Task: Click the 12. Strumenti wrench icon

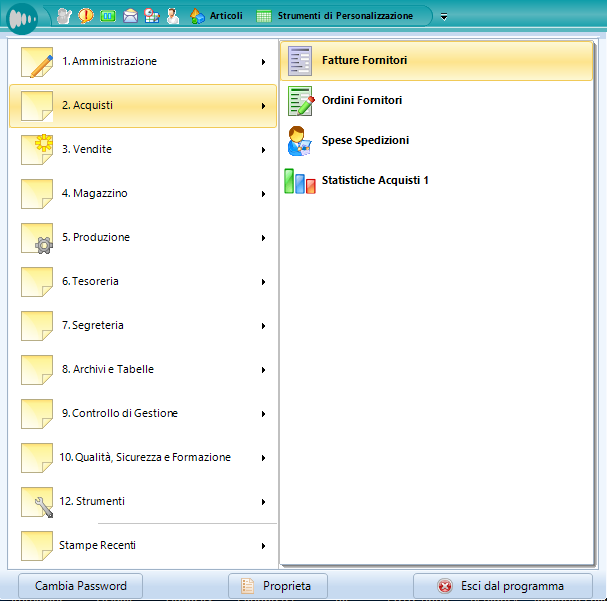Action: (x=40, y=504)
